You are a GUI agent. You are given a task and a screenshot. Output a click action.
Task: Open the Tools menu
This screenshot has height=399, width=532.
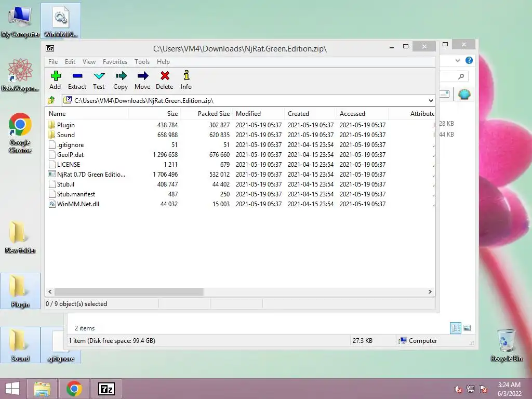tap(142, 62)
